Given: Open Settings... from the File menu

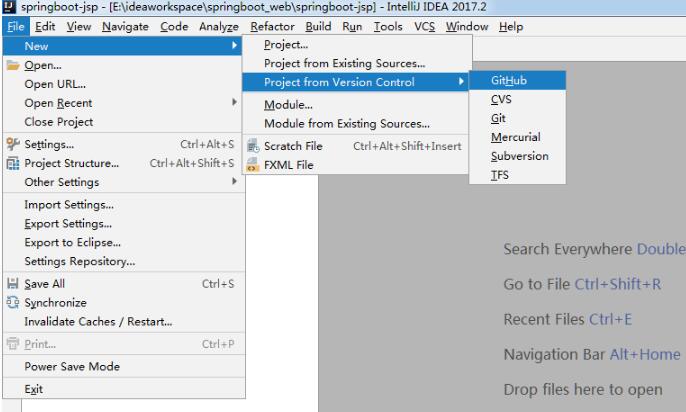Looking at the screenshot, I should [122, 144].
